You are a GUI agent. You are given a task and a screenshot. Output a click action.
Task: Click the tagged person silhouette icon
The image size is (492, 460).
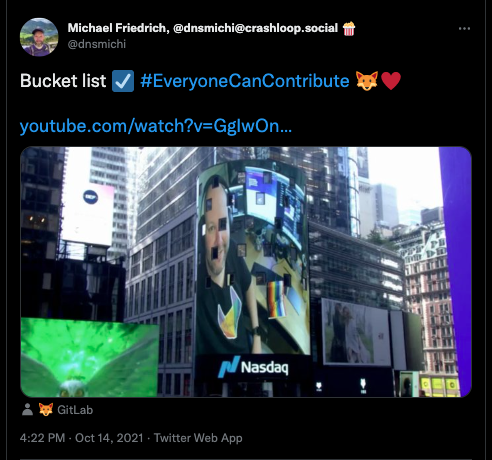pyautogui.click(x=27, y=410)
